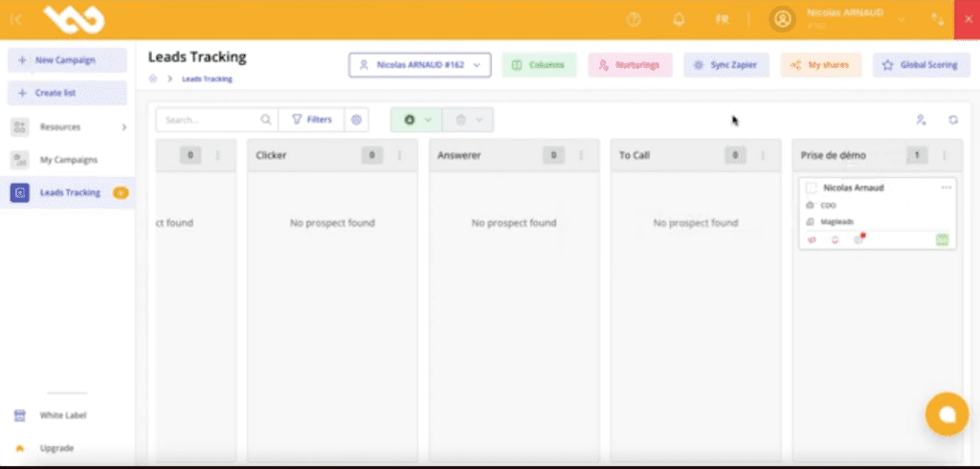Open the three-dot menu on Nicolas Arnaud card
Viewport: 980px width, 469px height.
pyautogui.click(x=946, y=188)
